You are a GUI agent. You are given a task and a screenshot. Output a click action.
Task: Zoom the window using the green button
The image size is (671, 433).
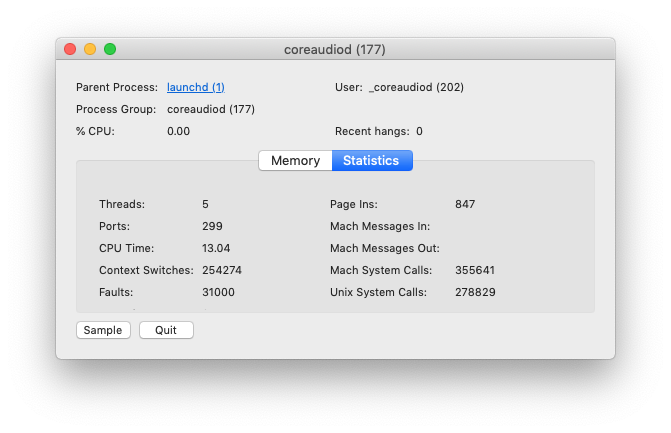click(x=110, y=49)
